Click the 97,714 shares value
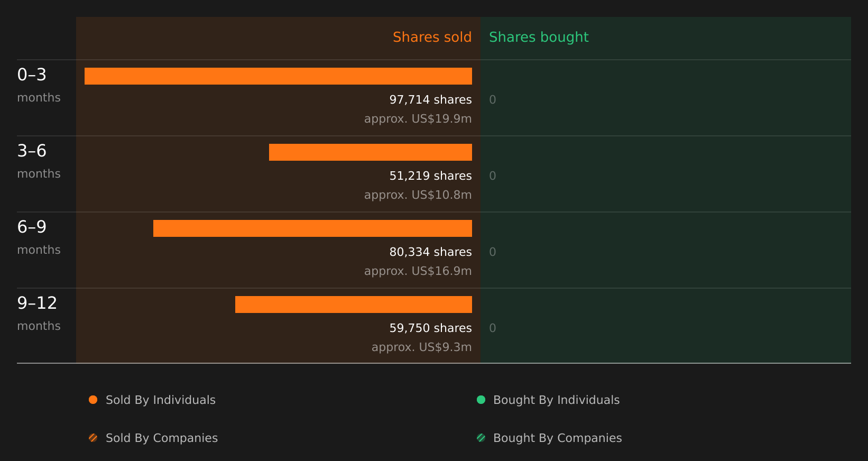 430,99
